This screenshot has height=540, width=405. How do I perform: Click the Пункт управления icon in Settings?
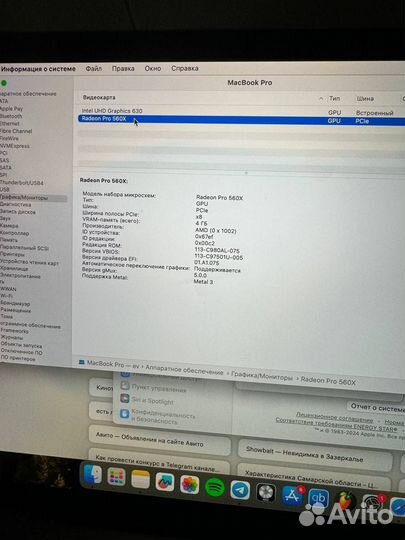(125, 386)
